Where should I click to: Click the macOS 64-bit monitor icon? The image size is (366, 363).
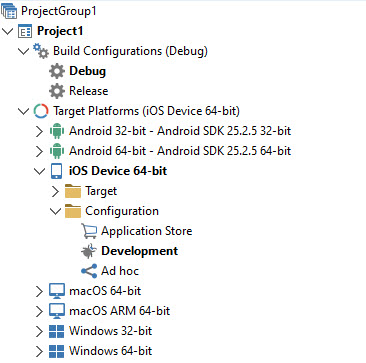[x=57, y=291]
